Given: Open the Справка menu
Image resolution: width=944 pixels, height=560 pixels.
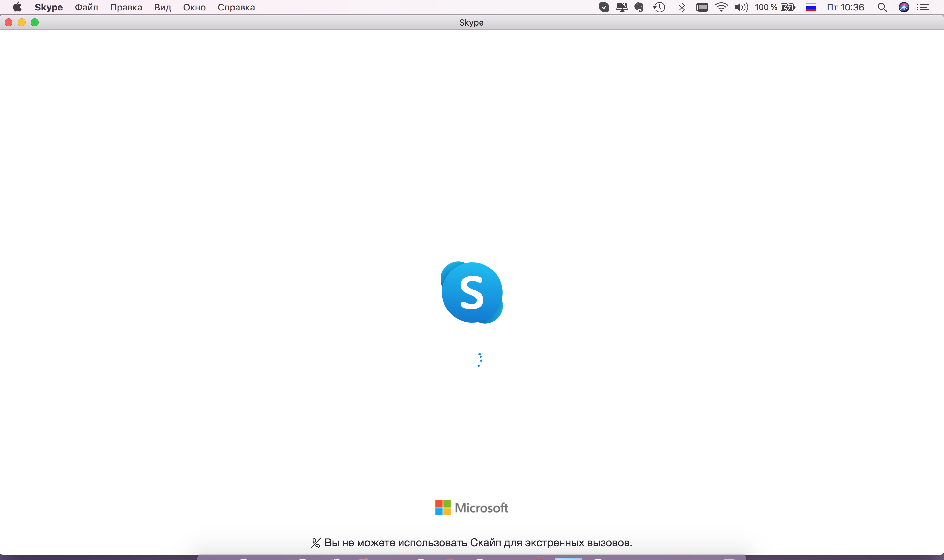Looking at the screenshot, I should (236, 7).
